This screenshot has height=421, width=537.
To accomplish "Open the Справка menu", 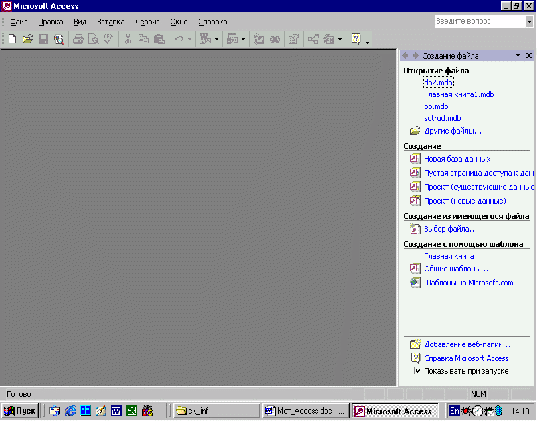I will 213,22.
